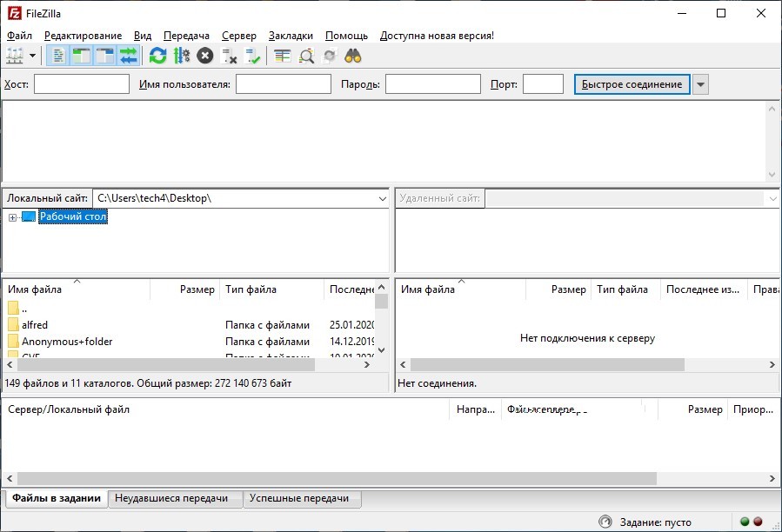
Task: Expand the Рабочий стол tree node
Action: 12,217
